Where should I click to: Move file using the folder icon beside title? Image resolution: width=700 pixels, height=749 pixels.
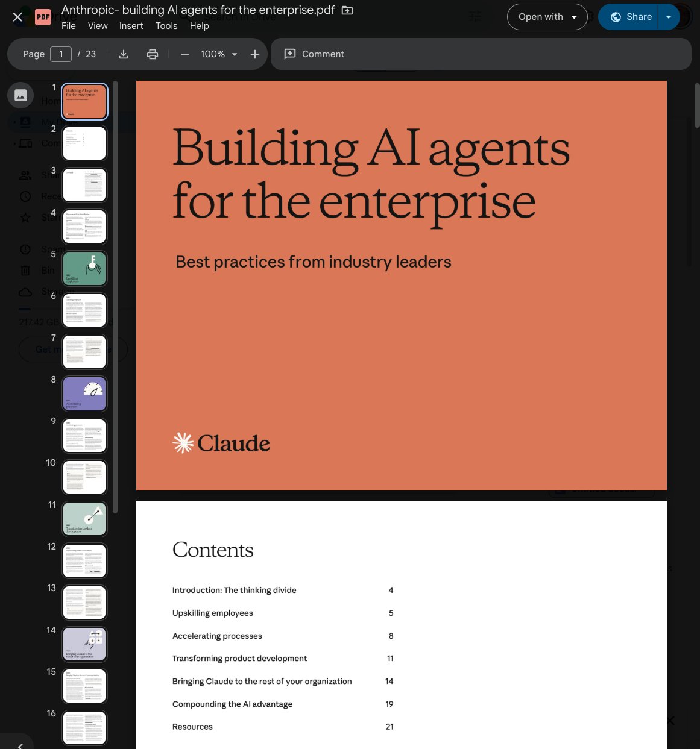[347, 10]
